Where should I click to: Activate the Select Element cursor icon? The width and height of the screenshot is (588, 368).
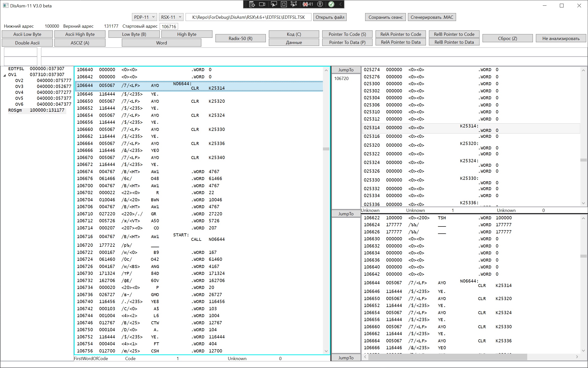tap(274, 4)
